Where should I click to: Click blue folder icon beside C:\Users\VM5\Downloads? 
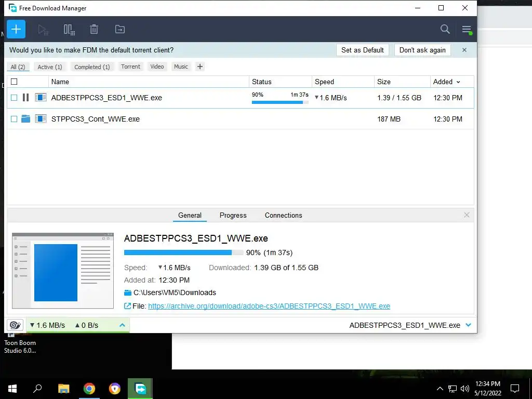coord(128,292)
